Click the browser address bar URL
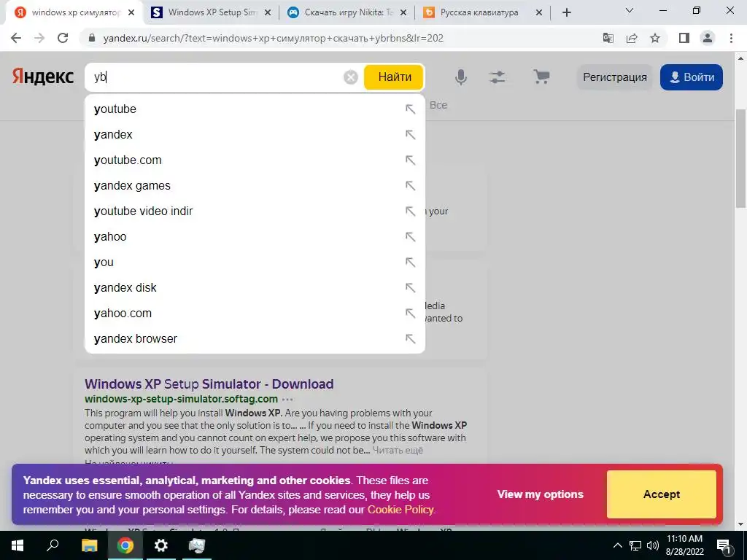 click(274, 38)
